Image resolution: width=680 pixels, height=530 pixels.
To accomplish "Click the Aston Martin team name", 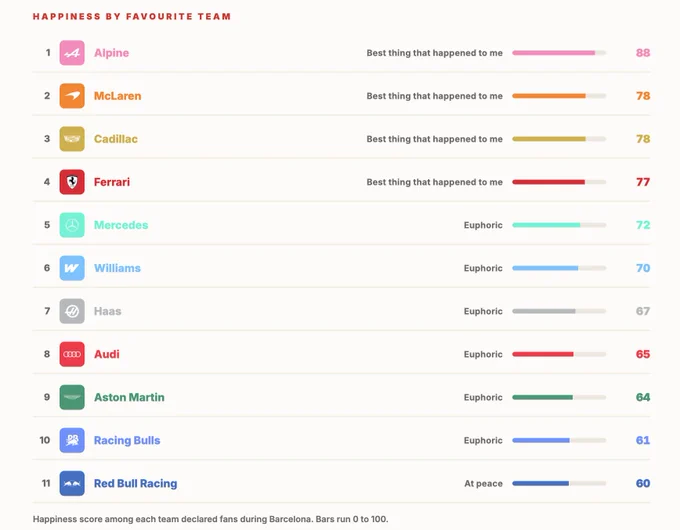I will click(x=129, y=397).
